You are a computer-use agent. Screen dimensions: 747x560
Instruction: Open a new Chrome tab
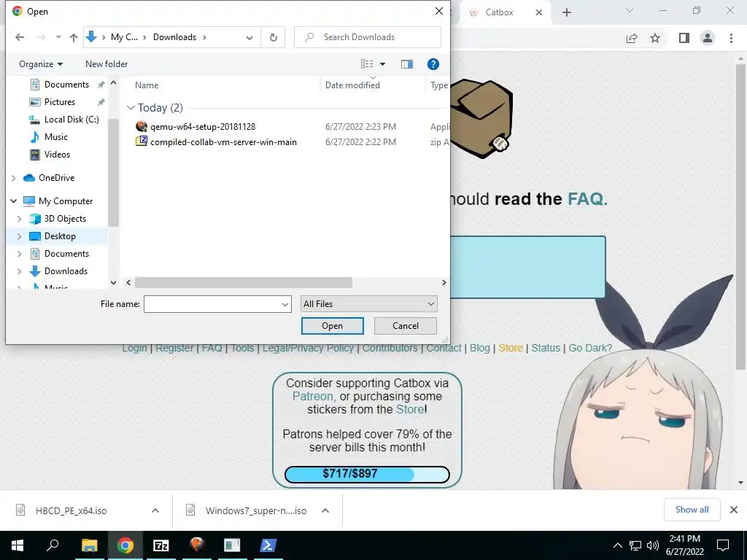coord(566,12)
